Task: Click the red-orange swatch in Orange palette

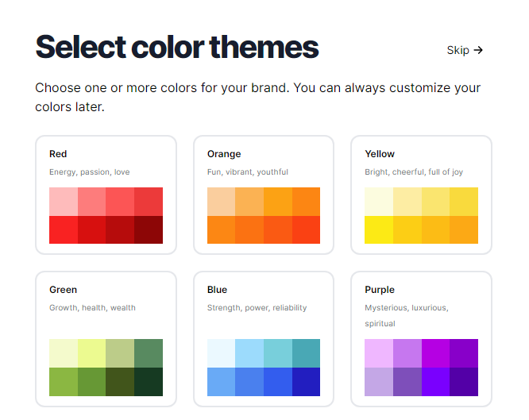Action: 306,229
